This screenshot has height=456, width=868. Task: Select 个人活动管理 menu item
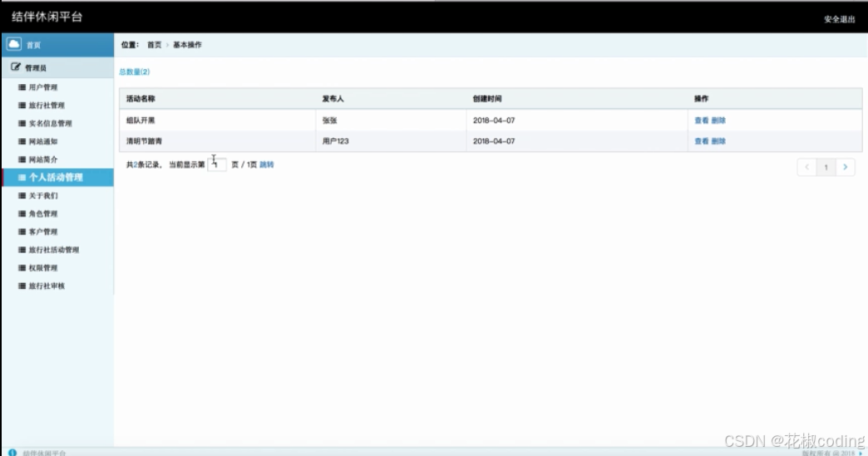point(58,177)
